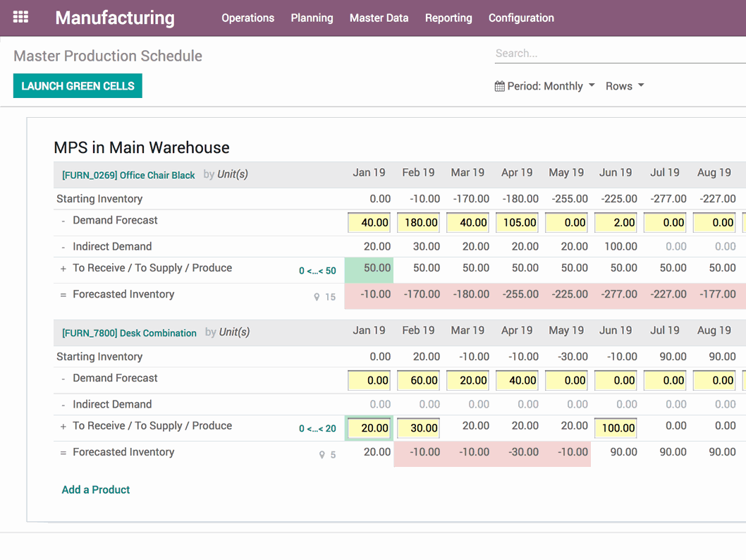Click safety stock pin icon for Desk Combination
746x560 pixels.
pos(322,455)
